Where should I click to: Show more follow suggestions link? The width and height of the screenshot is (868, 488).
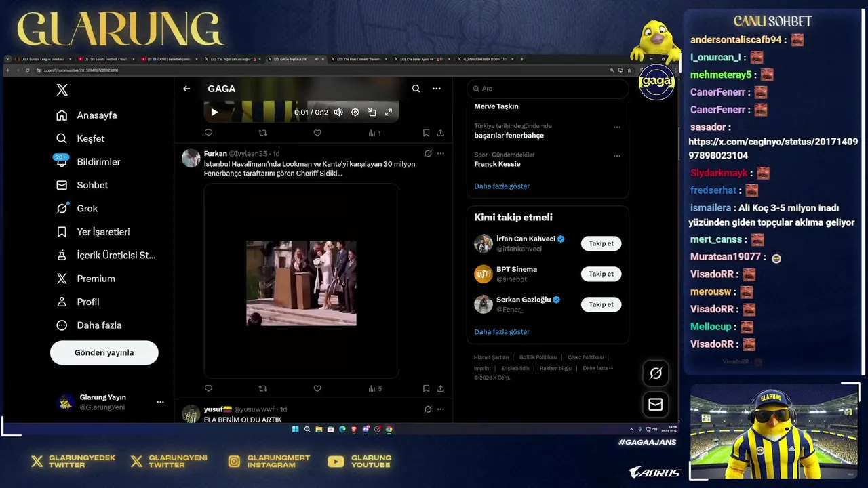tap(502, 332)
